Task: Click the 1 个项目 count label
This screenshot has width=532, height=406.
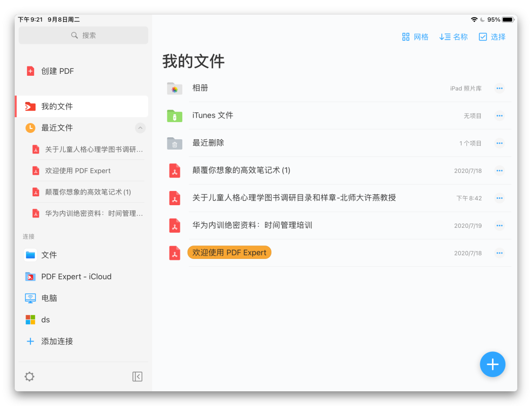Action: tap(470, 143)
